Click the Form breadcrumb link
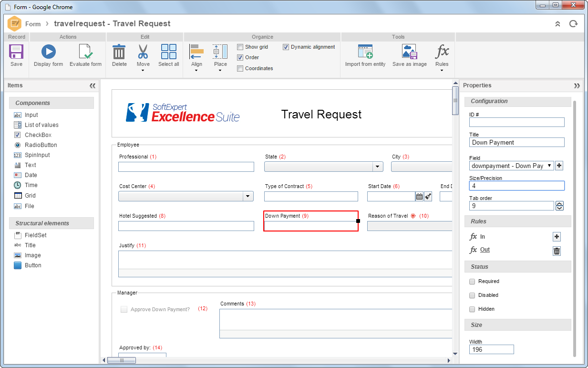This screenshot has width=588, height=368. pyautogui.click(x=33, y=24)
